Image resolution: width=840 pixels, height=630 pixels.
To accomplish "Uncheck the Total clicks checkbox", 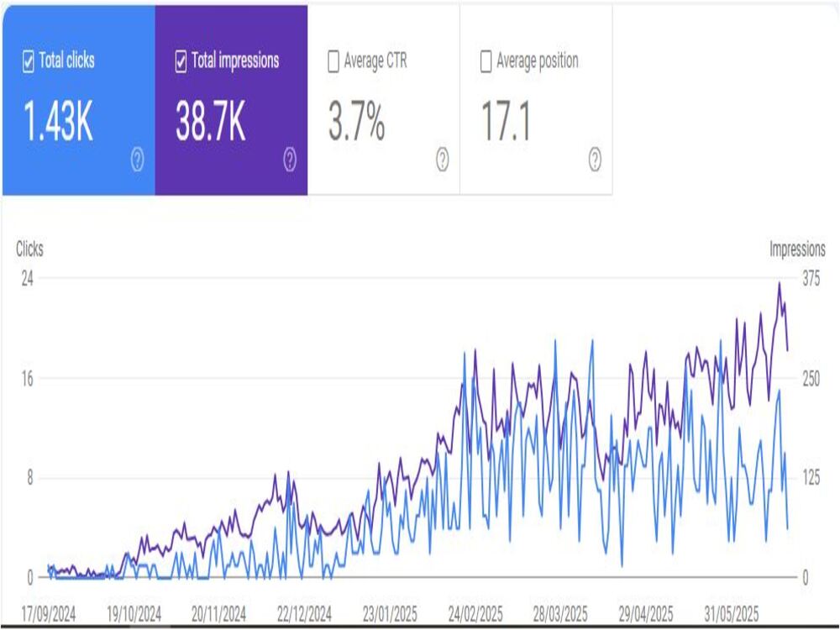I will click(29, 61).
